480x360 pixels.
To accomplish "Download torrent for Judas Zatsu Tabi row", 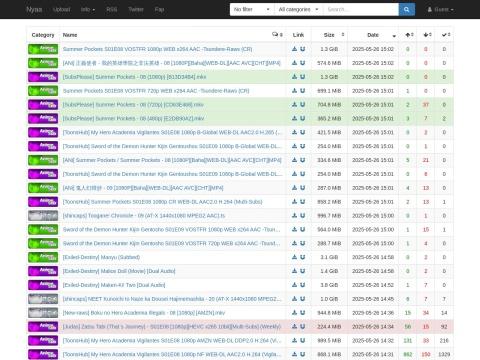I will (294, 327).
